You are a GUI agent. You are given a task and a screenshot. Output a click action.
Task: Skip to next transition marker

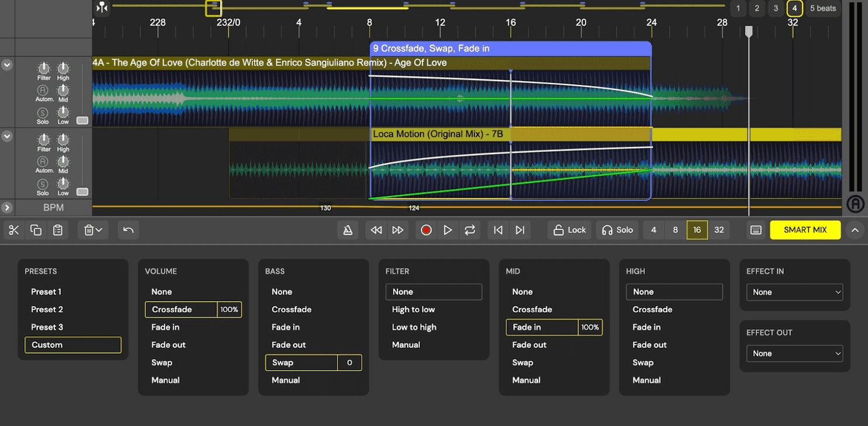pyautogui.click(x=520, y=230)
